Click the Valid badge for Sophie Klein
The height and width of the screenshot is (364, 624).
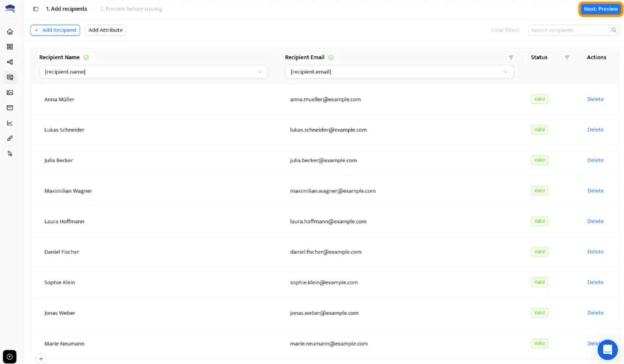point(539,282)
